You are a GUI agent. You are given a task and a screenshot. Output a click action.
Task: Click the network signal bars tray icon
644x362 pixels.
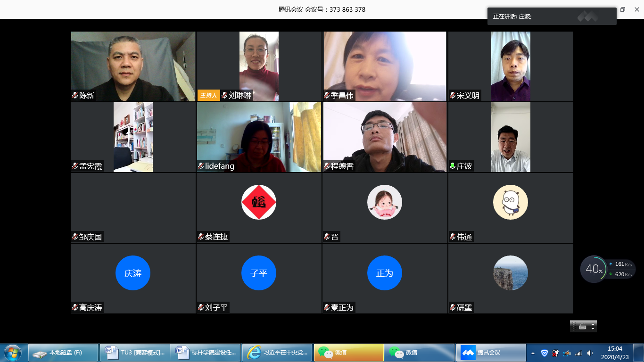[578, 353]
